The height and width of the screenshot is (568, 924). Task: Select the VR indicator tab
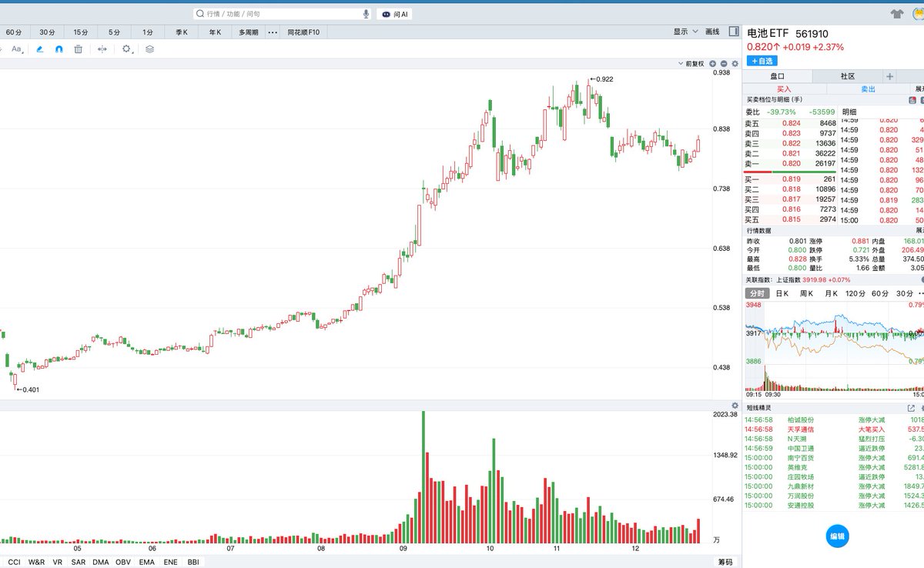pos(58,562)
